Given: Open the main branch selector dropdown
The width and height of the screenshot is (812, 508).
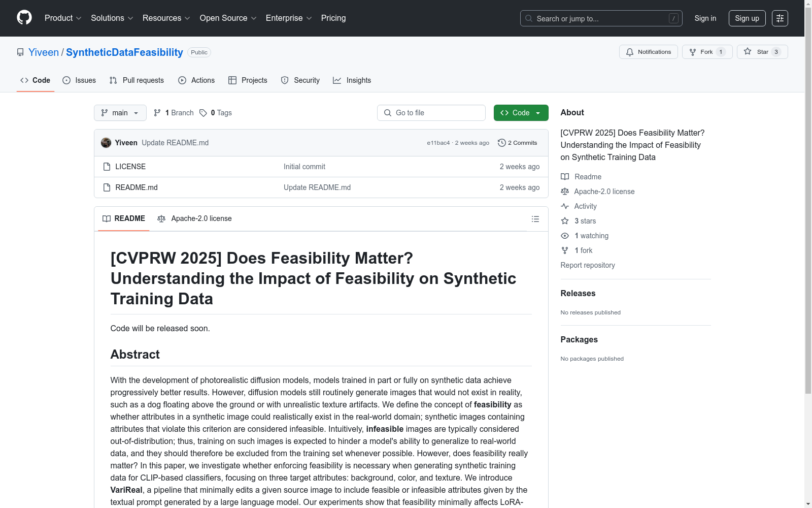Looking at the screenshot, I should pyautogui.click(x=120, y=113).
